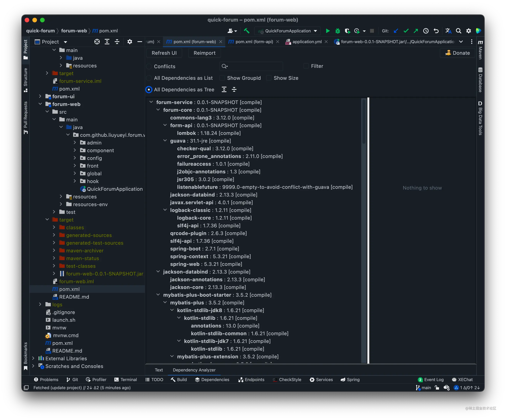Switch to the Text tab
506x420 pixels.
pyautogui.click(x=158, y=370)
